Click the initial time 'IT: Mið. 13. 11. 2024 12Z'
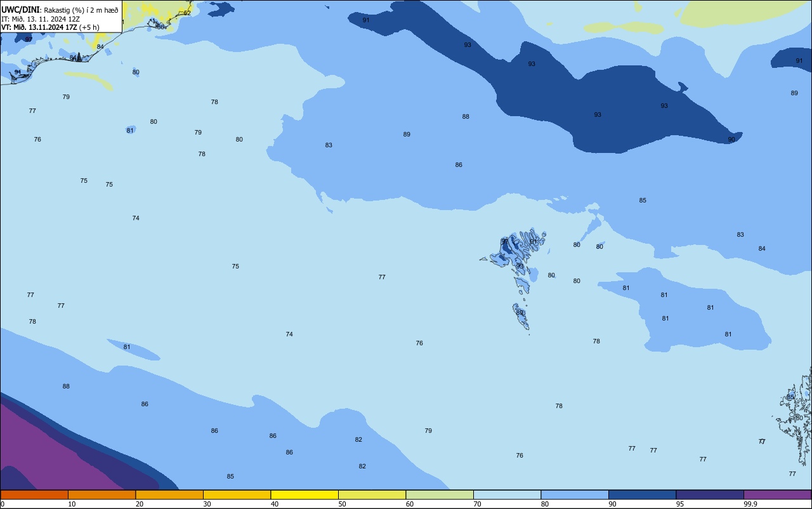 41,19
